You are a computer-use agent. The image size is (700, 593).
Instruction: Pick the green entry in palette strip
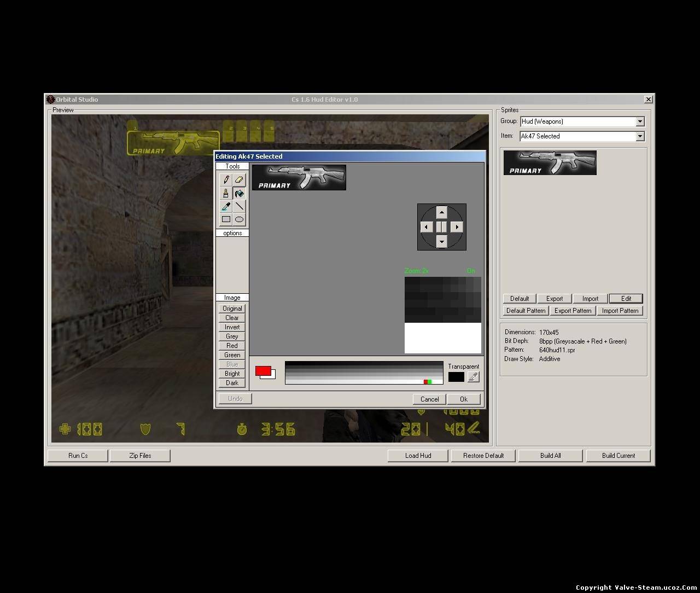point(429,382)
